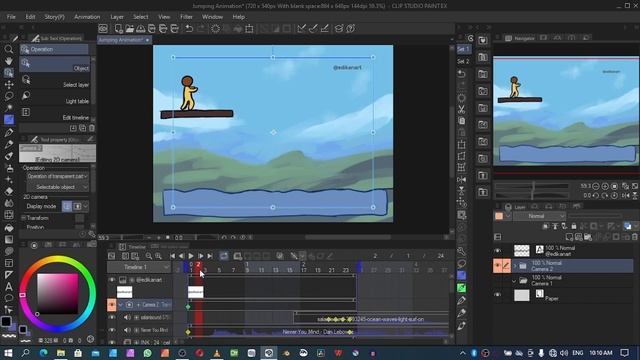Screen dimensions: 640x360
Task: Click the Navigator zoom slider
Action: 533,186
